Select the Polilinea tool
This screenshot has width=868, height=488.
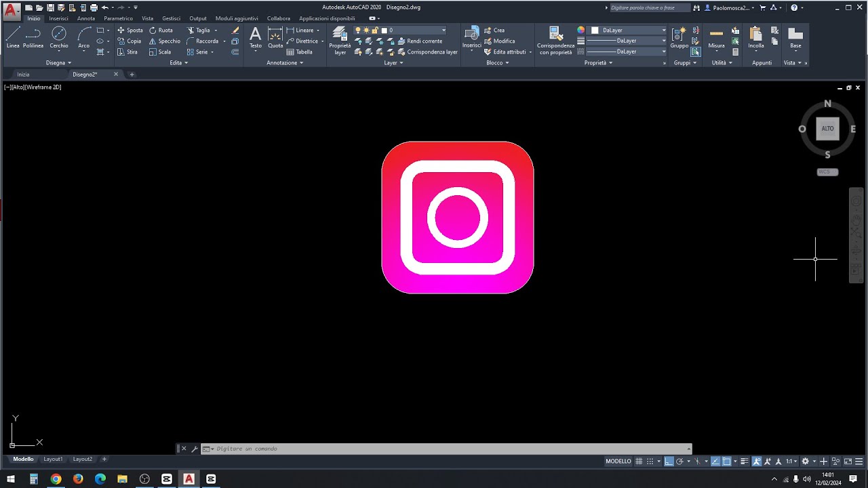point(33,37)
